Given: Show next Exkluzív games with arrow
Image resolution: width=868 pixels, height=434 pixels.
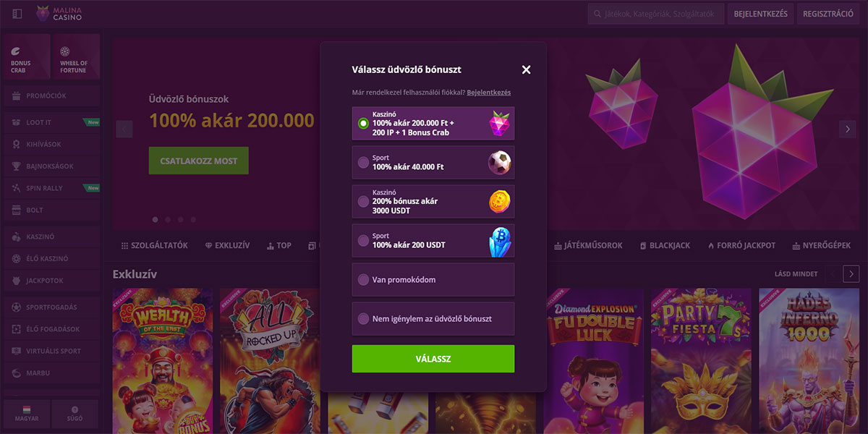Looking at the screenshot, I should [851, 274].
